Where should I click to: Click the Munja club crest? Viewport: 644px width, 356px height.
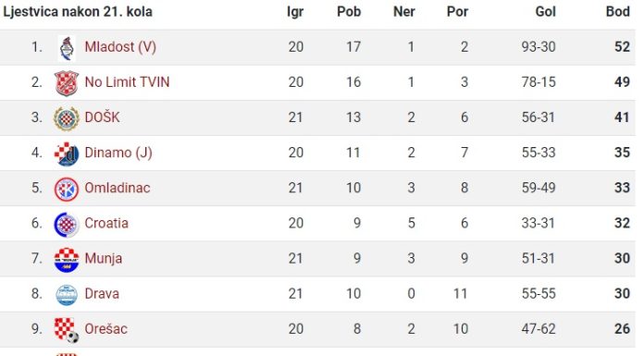[67, 260]
